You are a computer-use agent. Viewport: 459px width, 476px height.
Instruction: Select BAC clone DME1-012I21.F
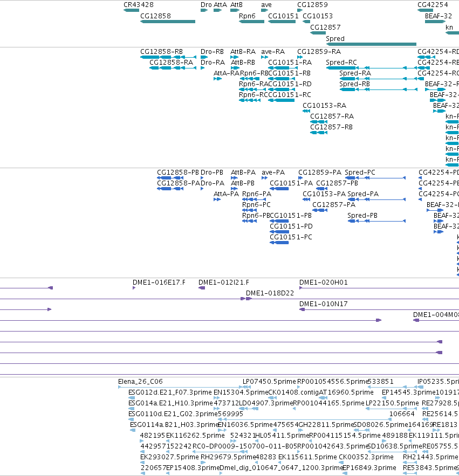coord(202,288)
